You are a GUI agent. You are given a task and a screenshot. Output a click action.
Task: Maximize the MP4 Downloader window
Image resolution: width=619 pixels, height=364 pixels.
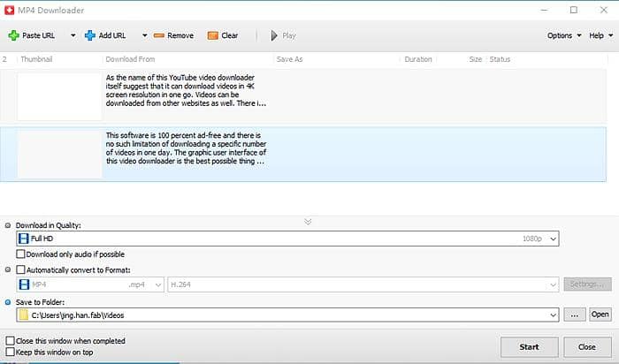point(574,10)
